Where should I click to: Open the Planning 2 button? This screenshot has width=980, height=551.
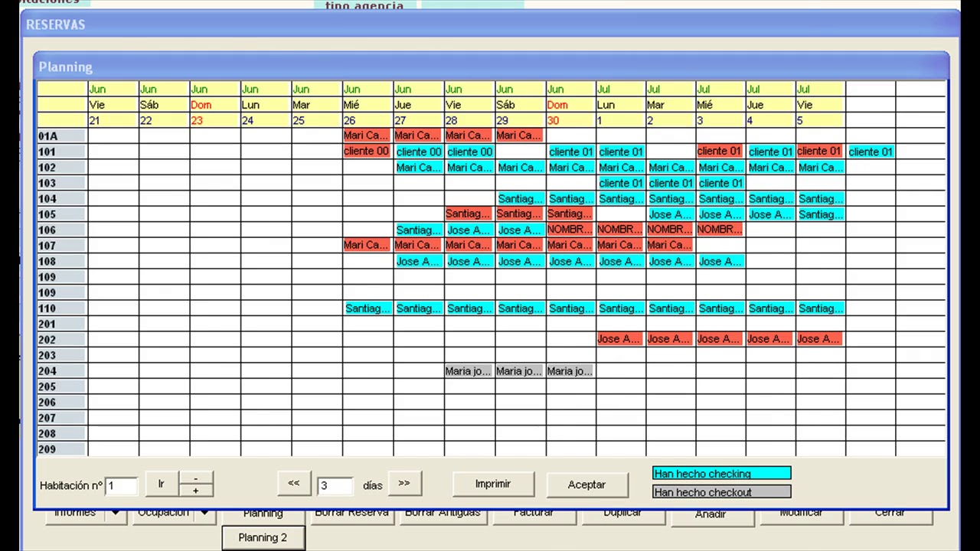click(263, 537)
